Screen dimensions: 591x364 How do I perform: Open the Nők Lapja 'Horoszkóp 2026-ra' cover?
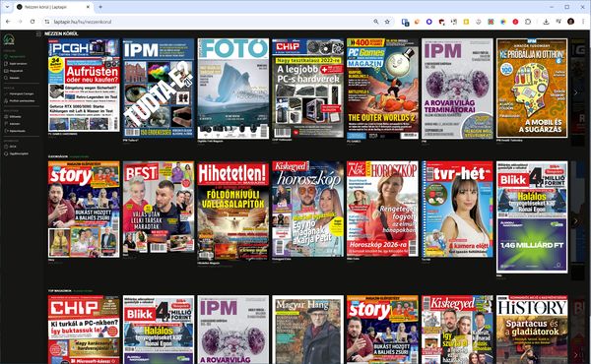[382, 209]
